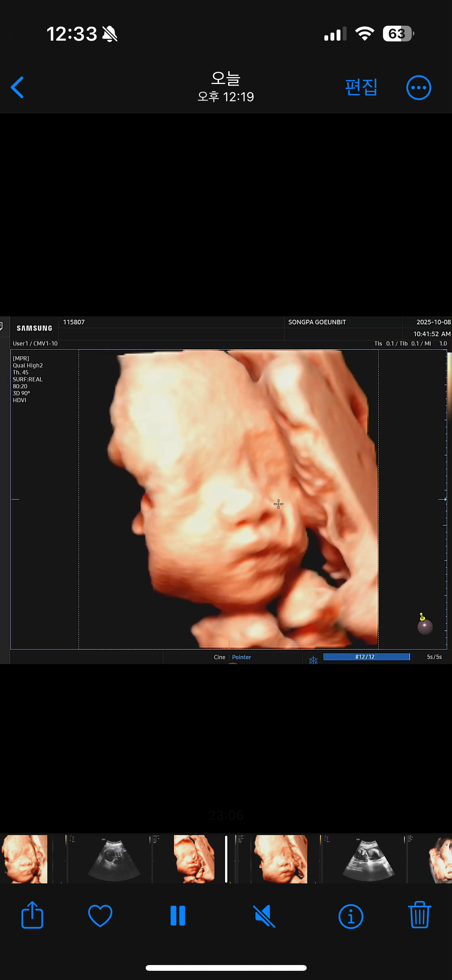Tap the #12/12 cine progress bar
Viewport: 452px width, 980px height.
point(366,657)
